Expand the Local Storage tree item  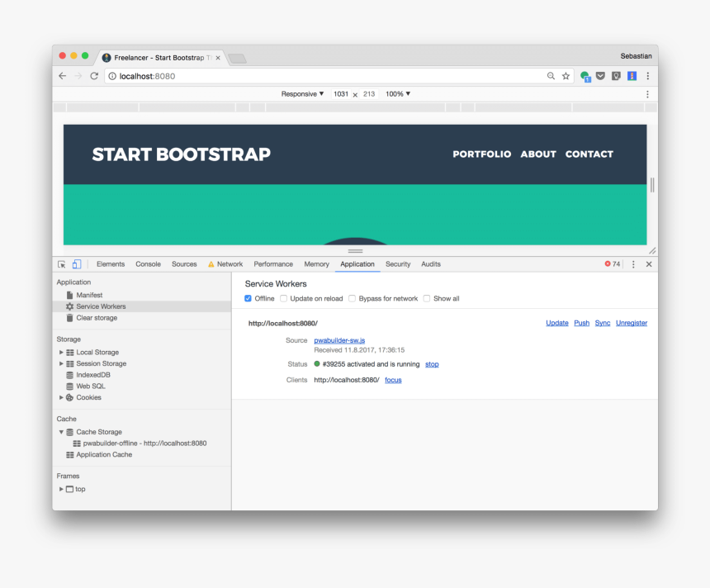[61, 353]
